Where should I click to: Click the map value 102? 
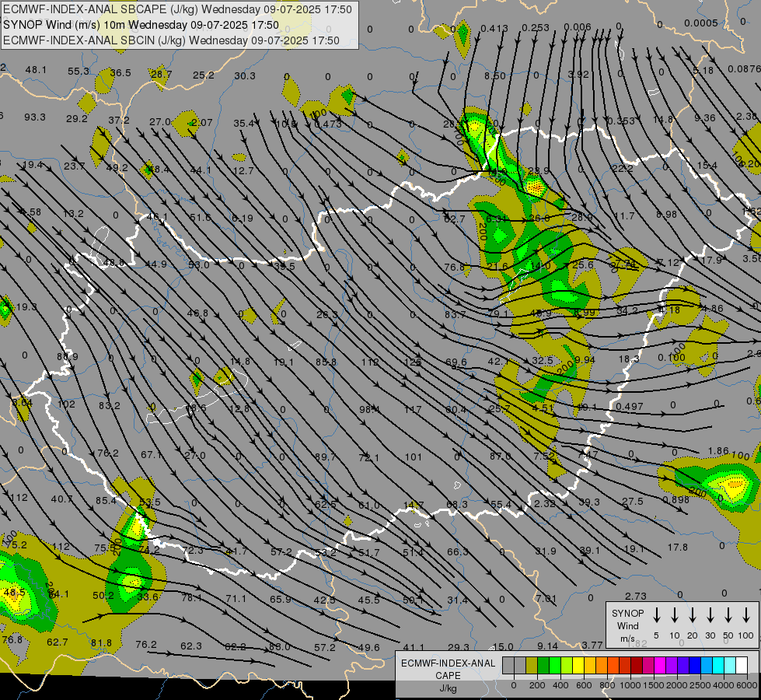point(66,404)
